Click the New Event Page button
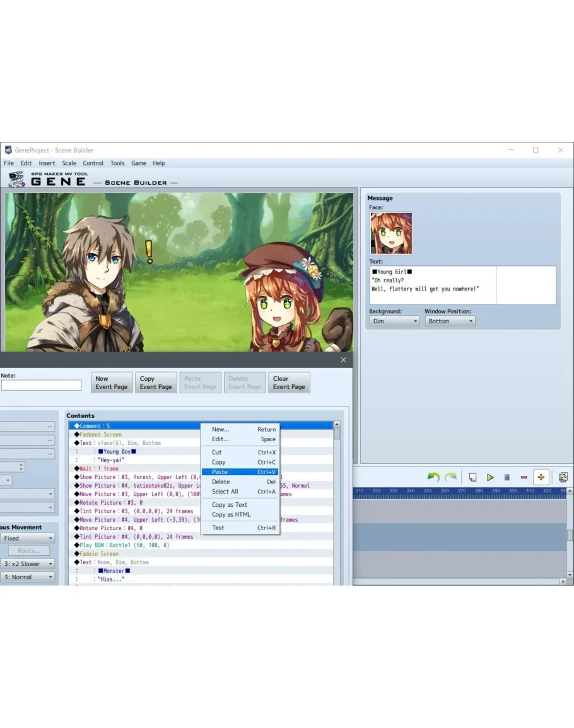This screenshot has height=728, width=574. pos(112,383)
